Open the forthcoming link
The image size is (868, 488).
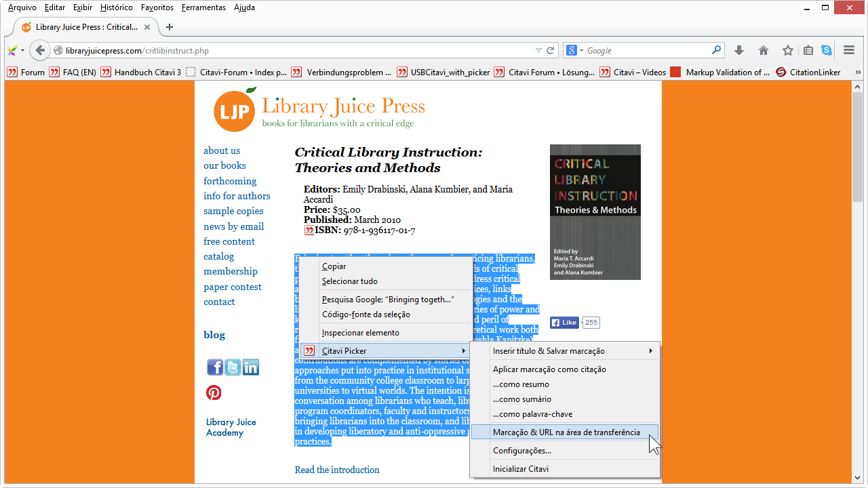pyautogui.click(x=230, y=181)
